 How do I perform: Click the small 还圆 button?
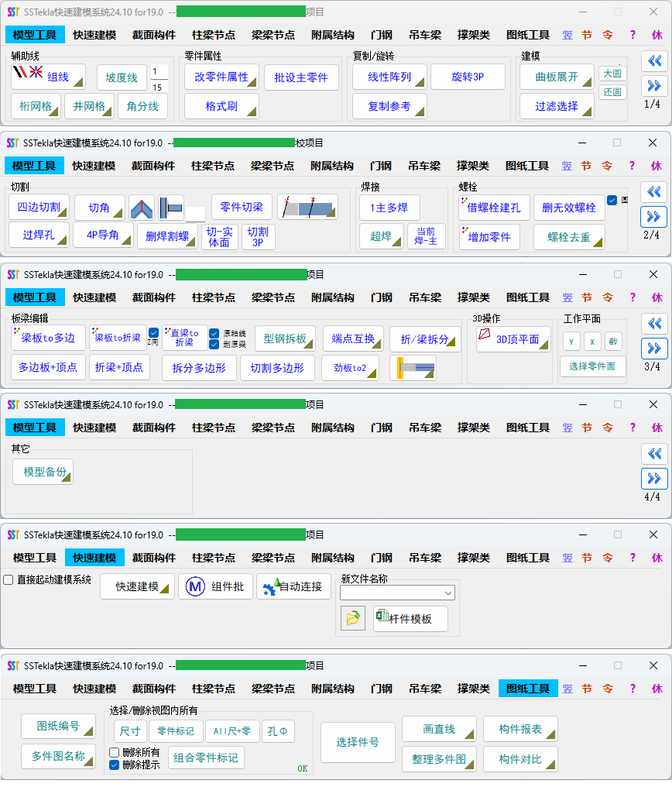click(612, 92)
